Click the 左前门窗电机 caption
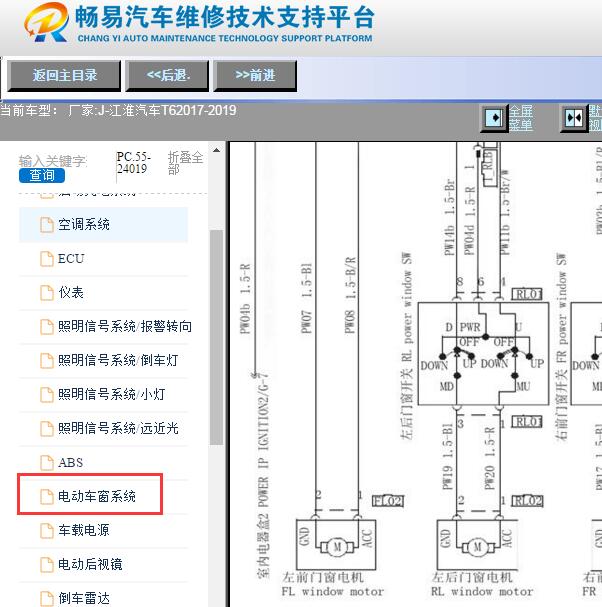The image size is (602, 607). pos(323,577)
